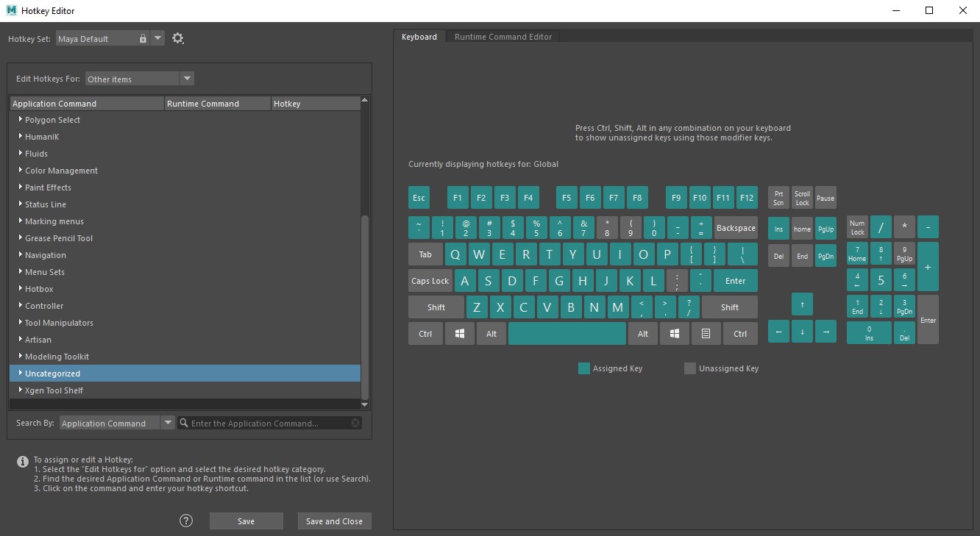Open the Hotkey Set dropdown
The image size is (980, 536).
click(159, 37)
